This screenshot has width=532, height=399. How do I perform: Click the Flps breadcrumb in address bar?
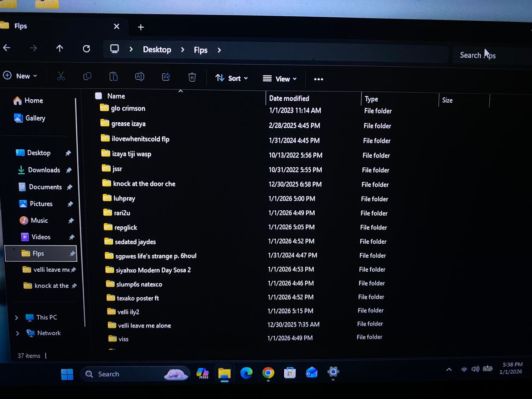point(200,50)
